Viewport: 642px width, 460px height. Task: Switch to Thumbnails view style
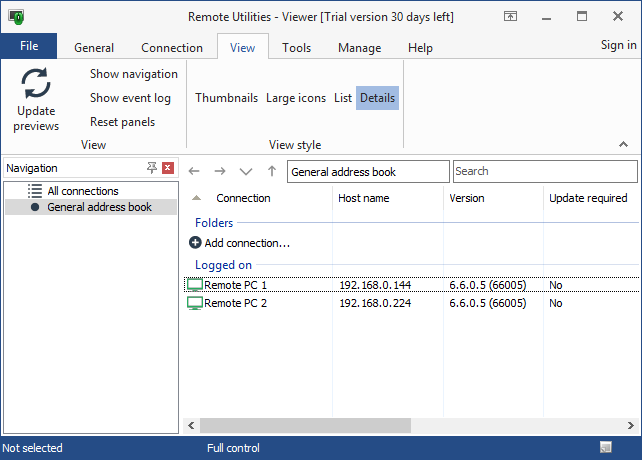click(x=226, y=98)
